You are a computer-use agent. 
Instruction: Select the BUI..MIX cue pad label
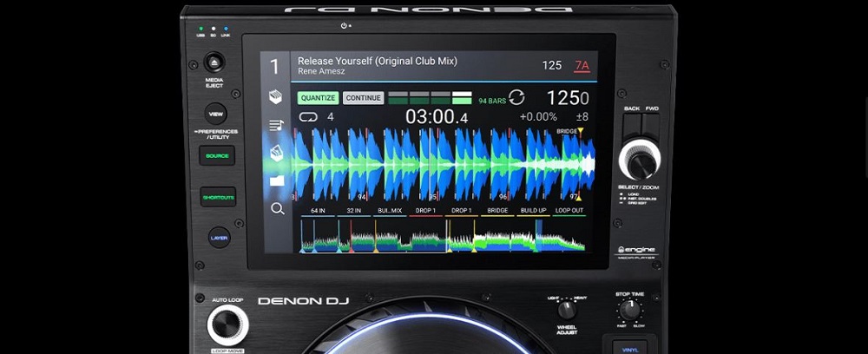[390, 211]
